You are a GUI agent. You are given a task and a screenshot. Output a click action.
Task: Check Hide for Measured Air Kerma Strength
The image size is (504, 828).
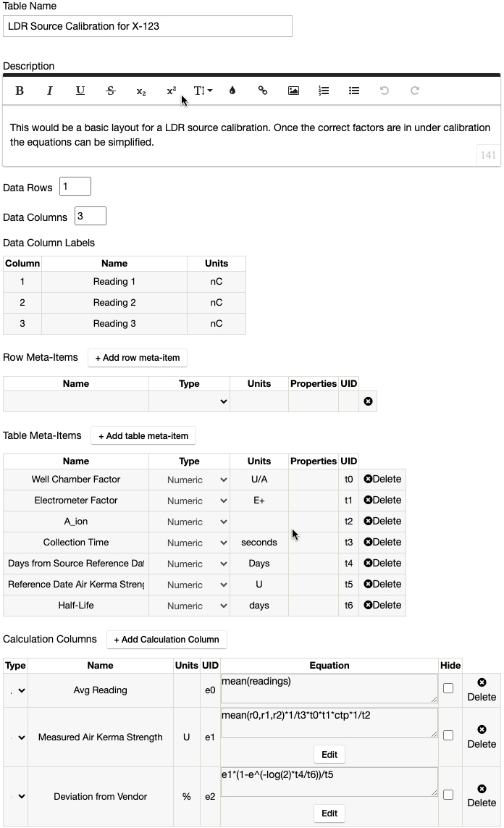[448, 735]
